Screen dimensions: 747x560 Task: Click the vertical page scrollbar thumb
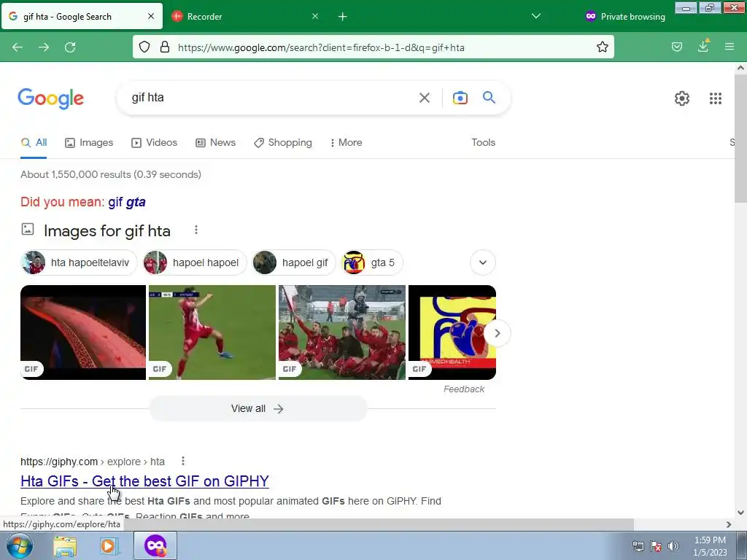[740, 139]
